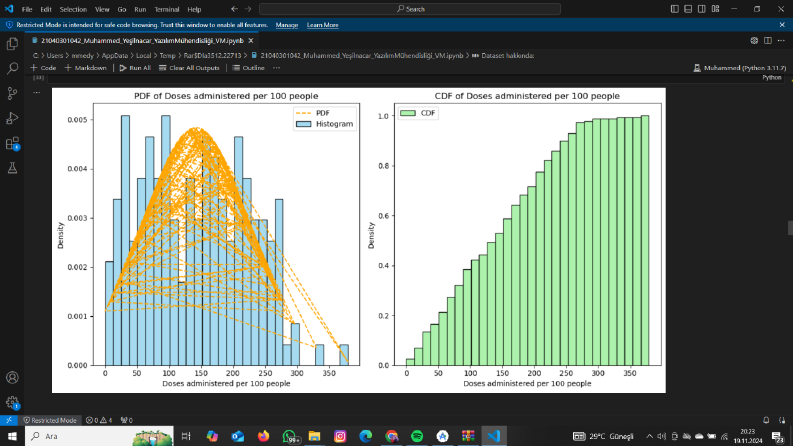Toggle the secondary side bar layout icon
The image size is (793, 446).
point(701,9)
